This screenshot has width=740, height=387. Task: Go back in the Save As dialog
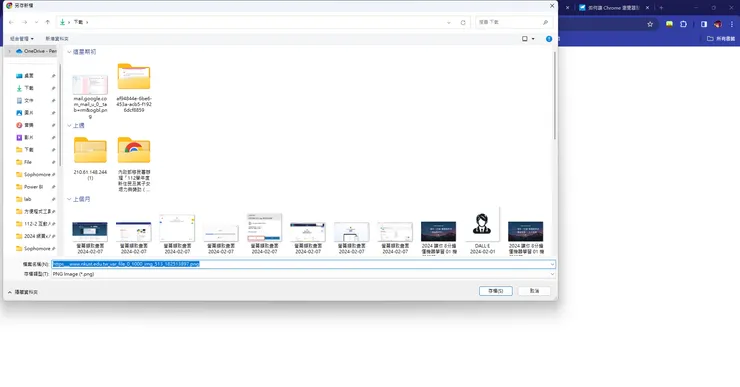11,22
